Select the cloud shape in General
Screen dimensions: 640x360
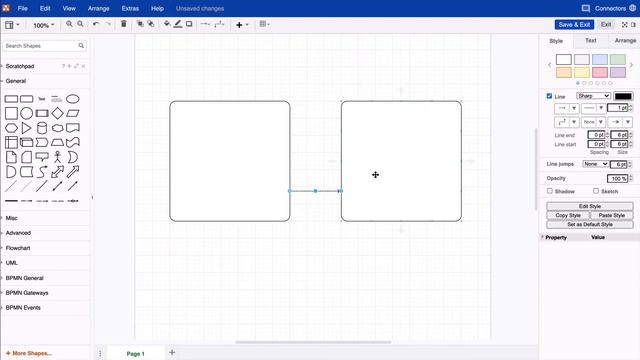58,128
